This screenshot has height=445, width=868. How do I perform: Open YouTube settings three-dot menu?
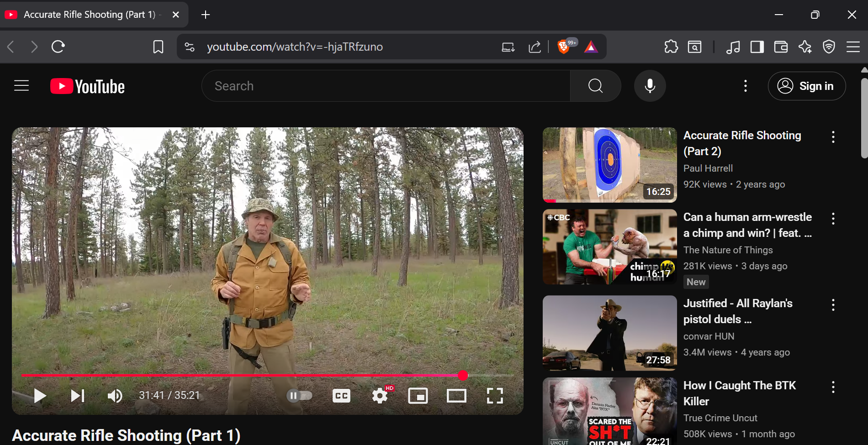click(x=746, y=86)
